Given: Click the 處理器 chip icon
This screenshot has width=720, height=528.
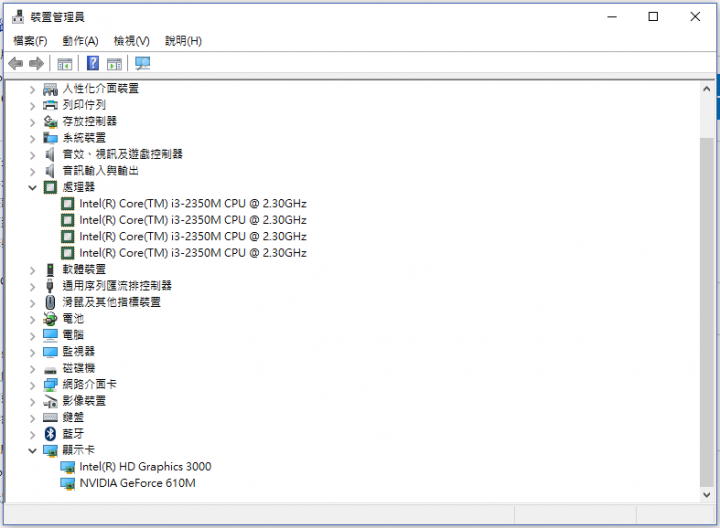Looking at the screenshot, I should pyautogui.click(x=50, y=187).
